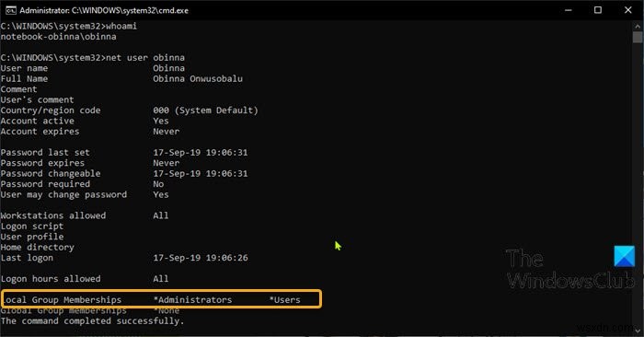The height and width of the screenshot is (337, 644).
Task: Click the 'Full Name' label
Action: pos(24,78)
